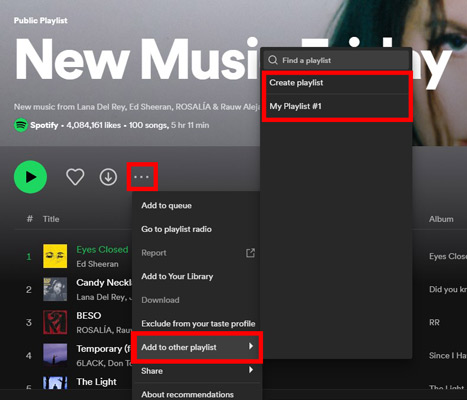
Task: Choose My Playlist #1 in the submenu
Action: pos(336,106)
